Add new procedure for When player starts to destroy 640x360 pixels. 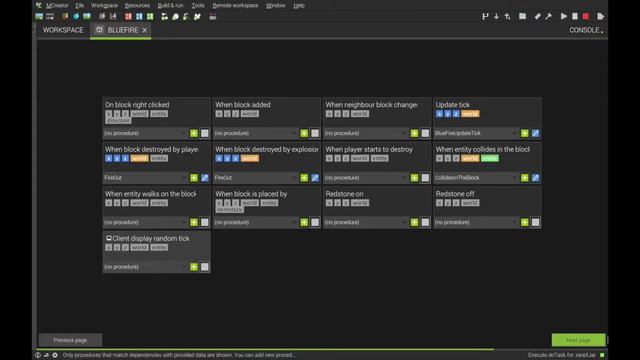tap(414, 178)
